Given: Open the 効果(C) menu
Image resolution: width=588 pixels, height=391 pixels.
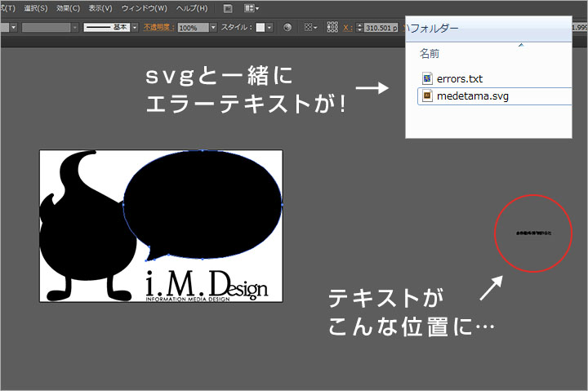Looking at the screenshot, I should [x=69, y=8].
